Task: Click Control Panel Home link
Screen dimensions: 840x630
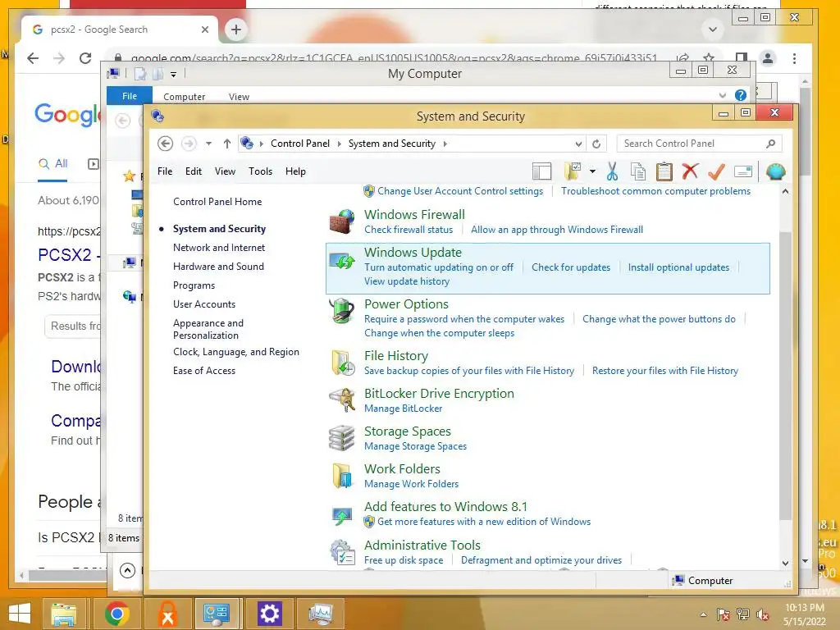Action: (x=217, y=202)
